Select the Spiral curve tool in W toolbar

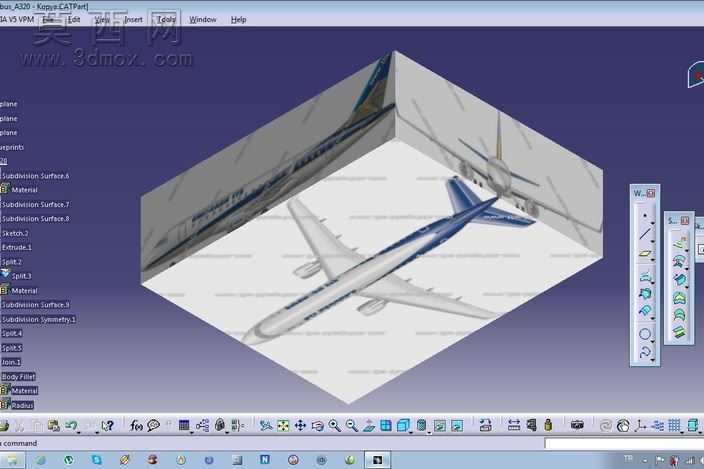(x=645, y=352)
